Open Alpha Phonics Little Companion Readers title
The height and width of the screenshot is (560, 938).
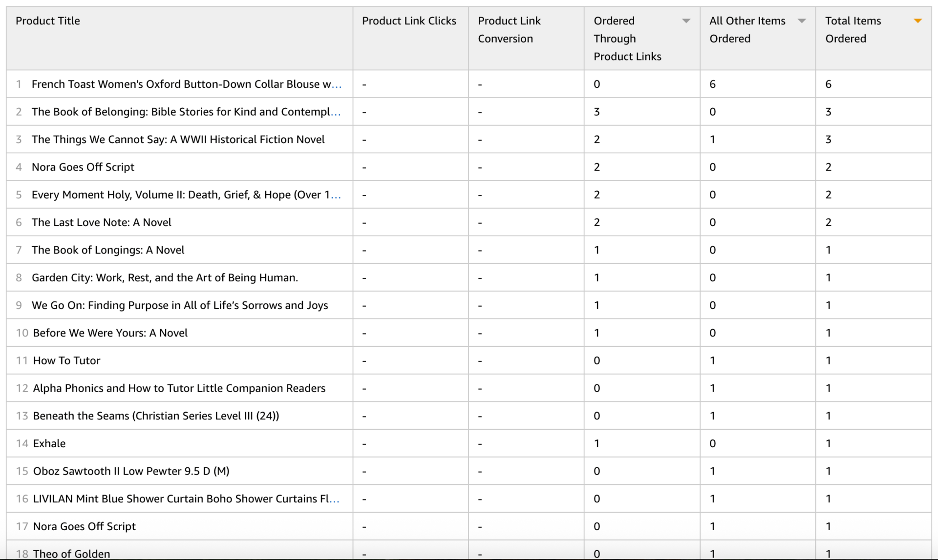click(179, 389)
